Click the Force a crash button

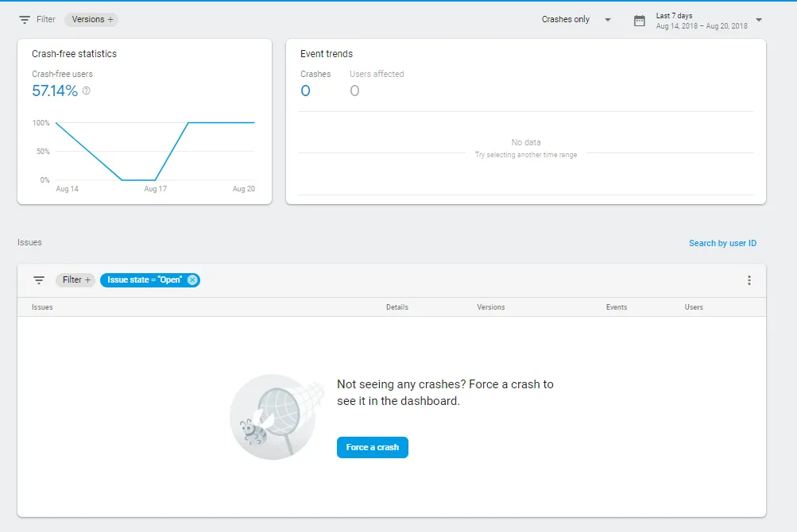[373, 447]
